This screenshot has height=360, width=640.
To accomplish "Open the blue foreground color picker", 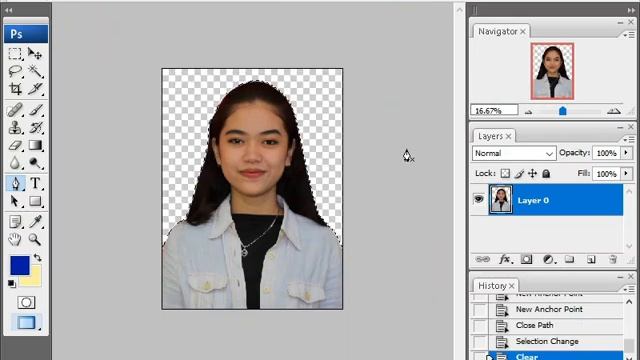I will (x=20, y=266).
